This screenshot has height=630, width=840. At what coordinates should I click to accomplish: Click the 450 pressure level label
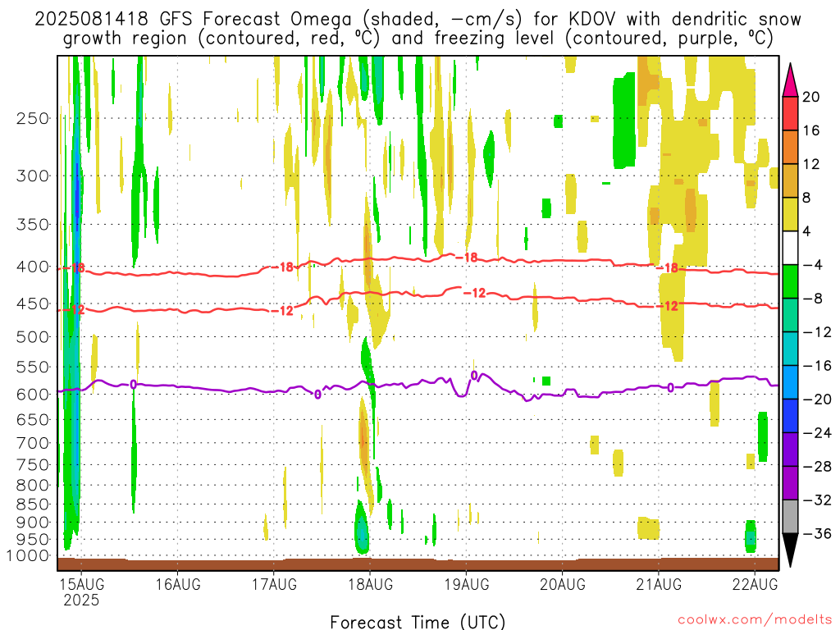[33, 304]
